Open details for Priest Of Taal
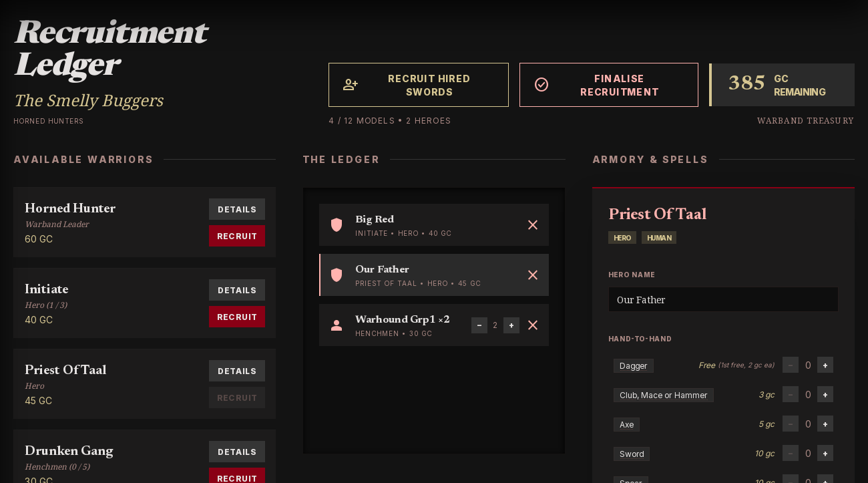This screenshot has height=483, width=868. point(237,371)
